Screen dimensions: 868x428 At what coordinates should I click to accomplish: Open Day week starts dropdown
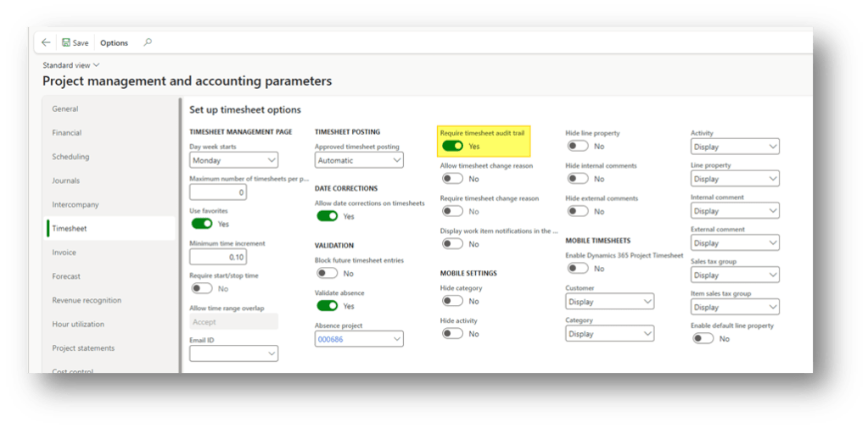[x=233, y=160]
